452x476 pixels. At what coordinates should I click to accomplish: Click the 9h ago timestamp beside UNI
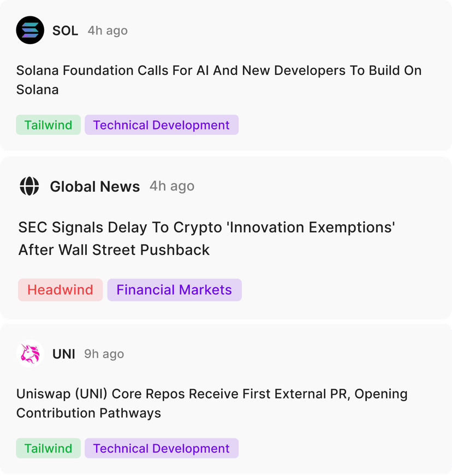click(104, 354)
